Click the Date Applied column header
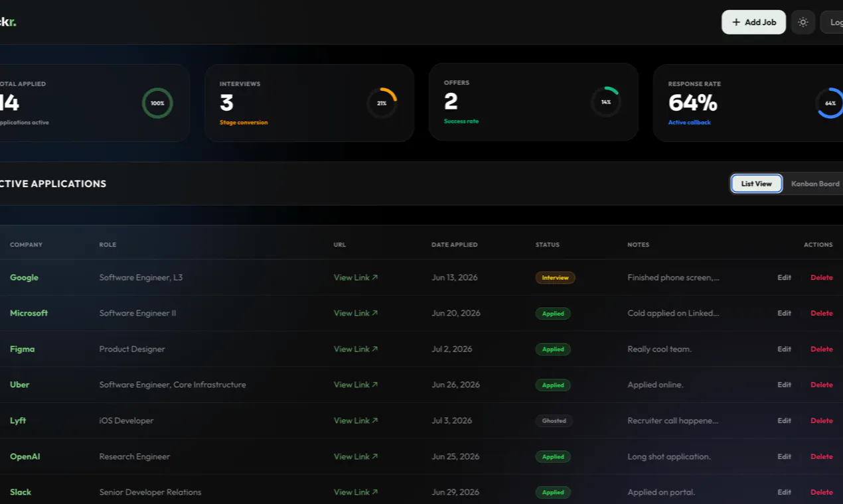 click(455, 245)
